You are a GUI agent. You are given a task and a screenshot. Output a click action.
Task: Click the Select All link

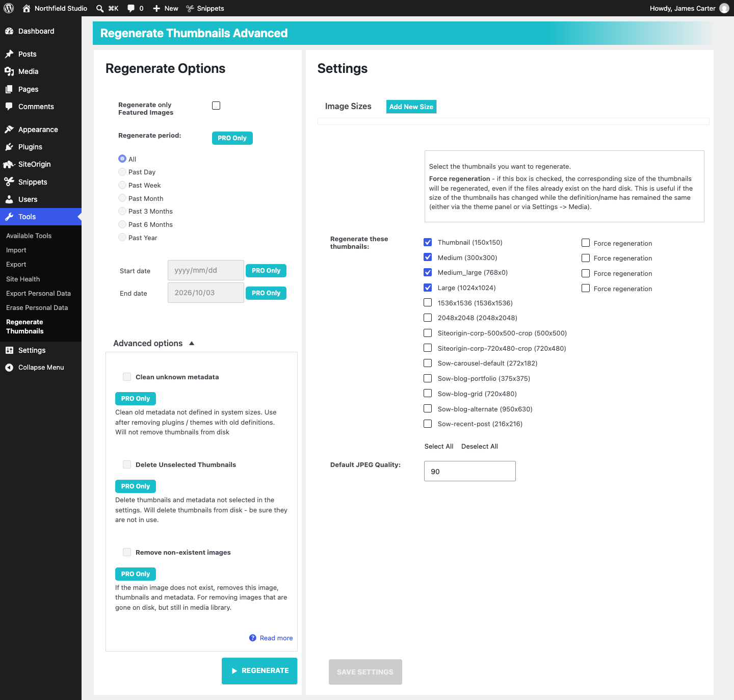point(439,447)
